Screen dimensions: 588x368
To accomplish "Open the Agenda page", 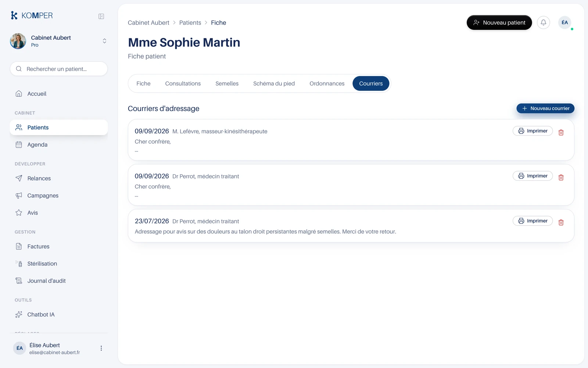I will pyautogui.click(x=59, y=145).
